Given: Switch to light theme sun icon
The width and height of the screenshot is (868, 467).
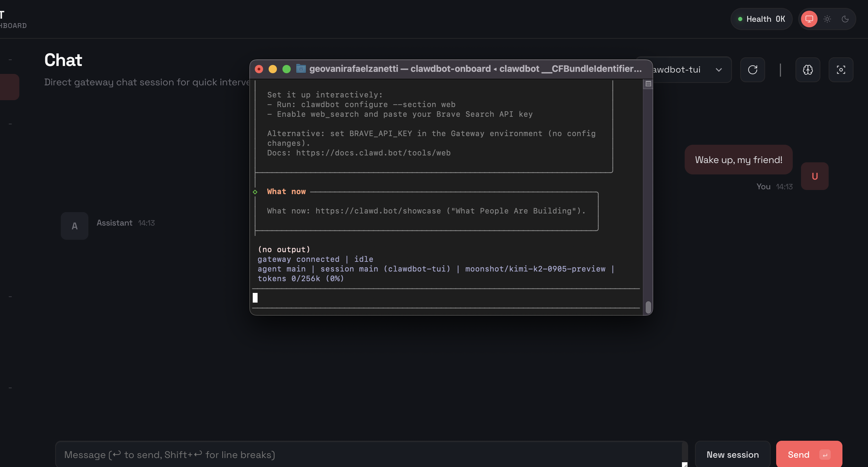Looking at the screenshot, I should [827, 19].
